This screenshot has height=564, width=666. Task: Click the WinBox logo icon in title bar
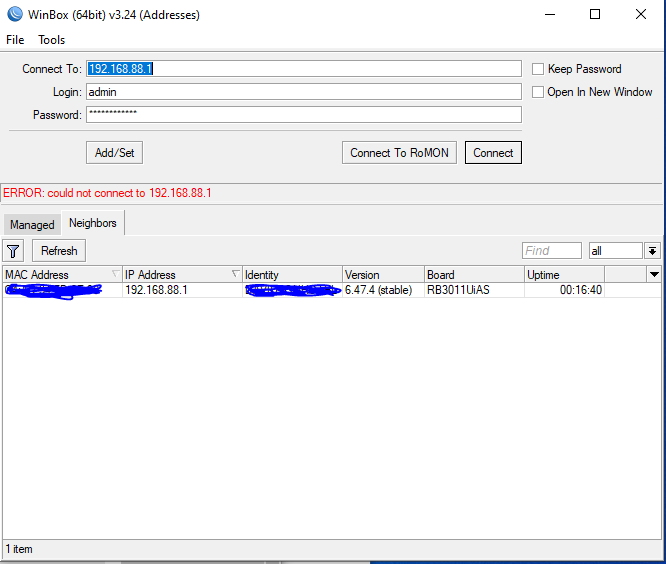click(x=15, y=14)
